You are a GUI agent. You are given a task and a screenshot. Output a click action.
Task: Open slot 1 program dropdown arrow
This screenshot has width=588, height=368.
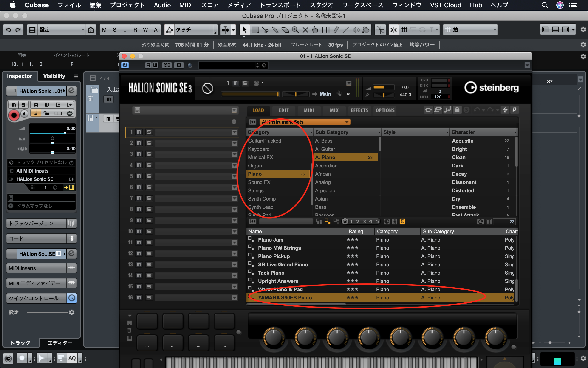(234, 132)
